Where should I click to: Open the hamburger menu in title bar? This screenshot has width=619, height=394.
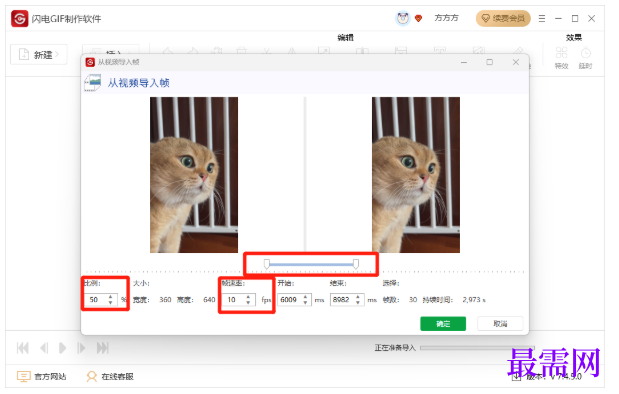(542, 18)
